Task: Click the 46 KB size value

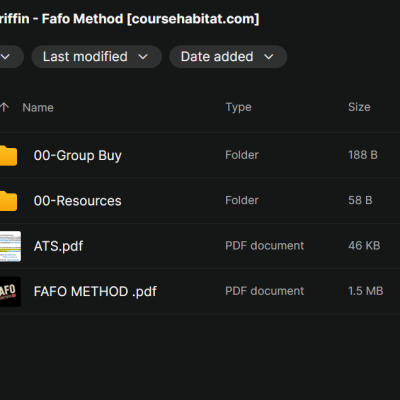Action: pos(364,246)
